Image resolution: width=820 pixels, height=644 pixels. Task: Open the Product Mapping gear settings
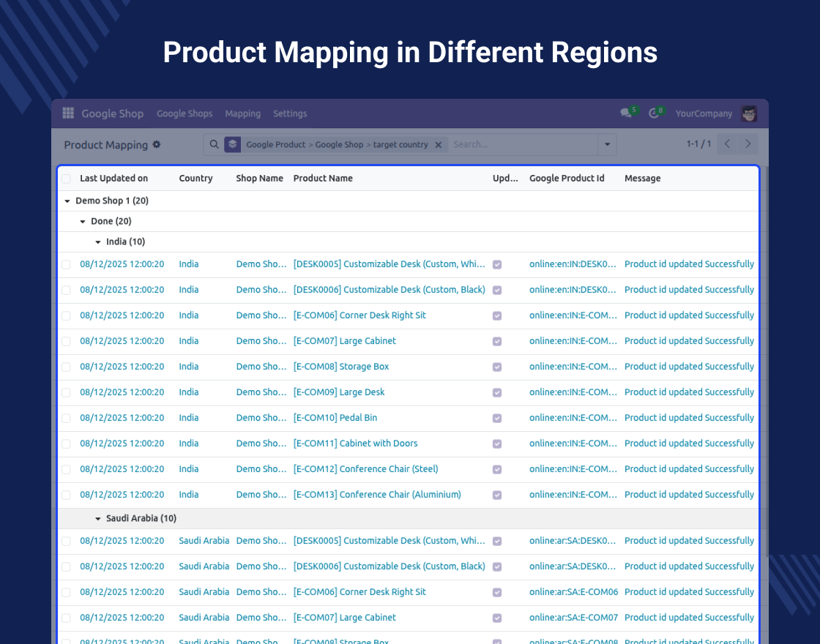point(157,144)
